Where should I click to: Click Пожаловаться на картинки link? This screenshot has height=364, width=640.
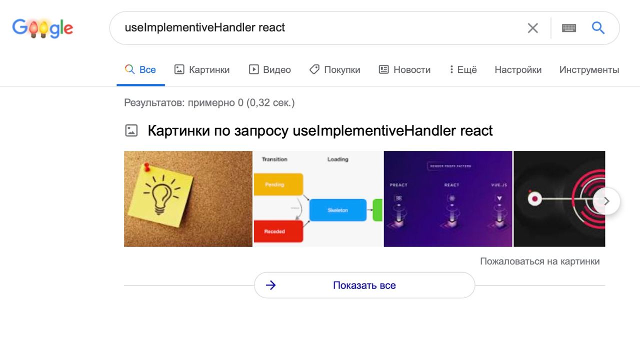[x=540, y=261]
